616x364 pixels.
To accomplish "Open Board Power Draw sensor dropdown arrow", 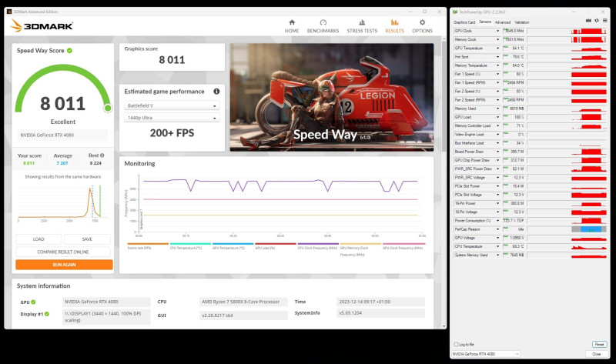I will pos(497,152).
